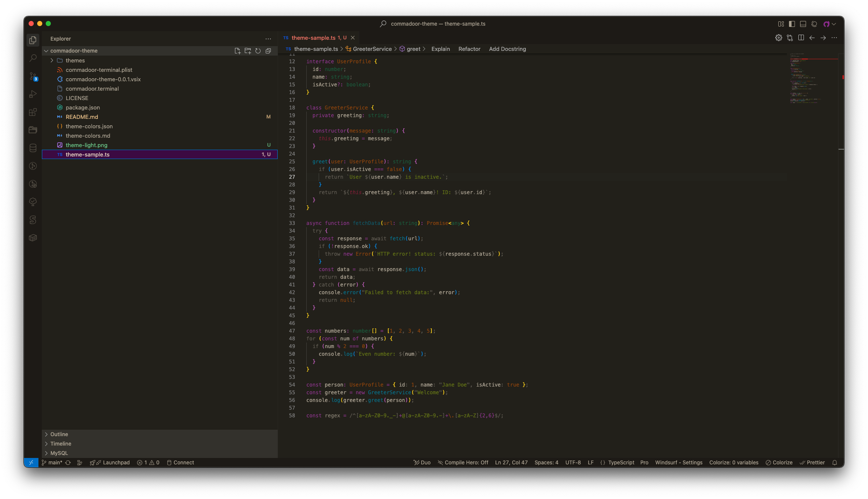Click the main* git branch indicator
Image resolution: width=868 pixels, height=499 pixels.
coord(52,463)
